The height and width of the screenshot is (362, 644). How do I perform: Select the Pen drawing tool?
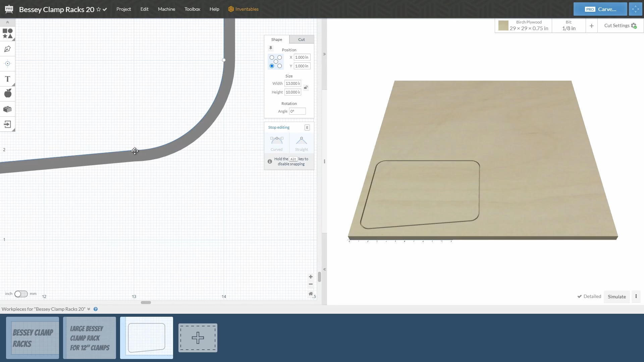[x=7, y=49]
